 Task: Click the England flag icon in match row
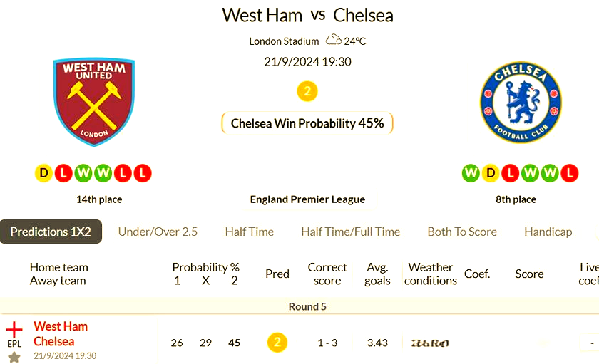point(14,330)
